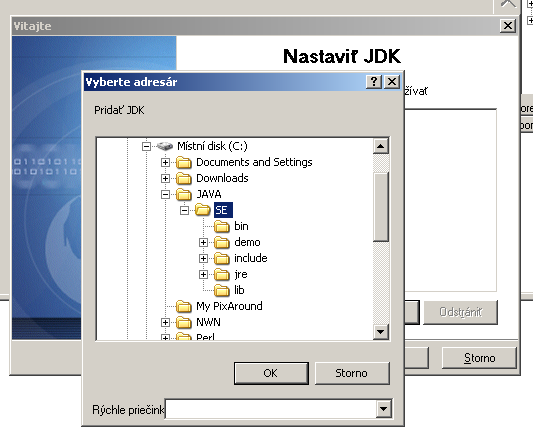This screenshot has width=533, height=439.
Task: Select the Downloads folder label
Action: pos(222,178)
